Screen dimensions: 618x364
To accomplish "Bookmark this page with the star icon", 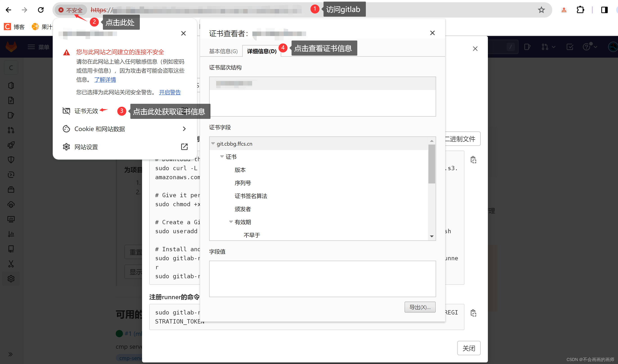I will tap(541, 10).
